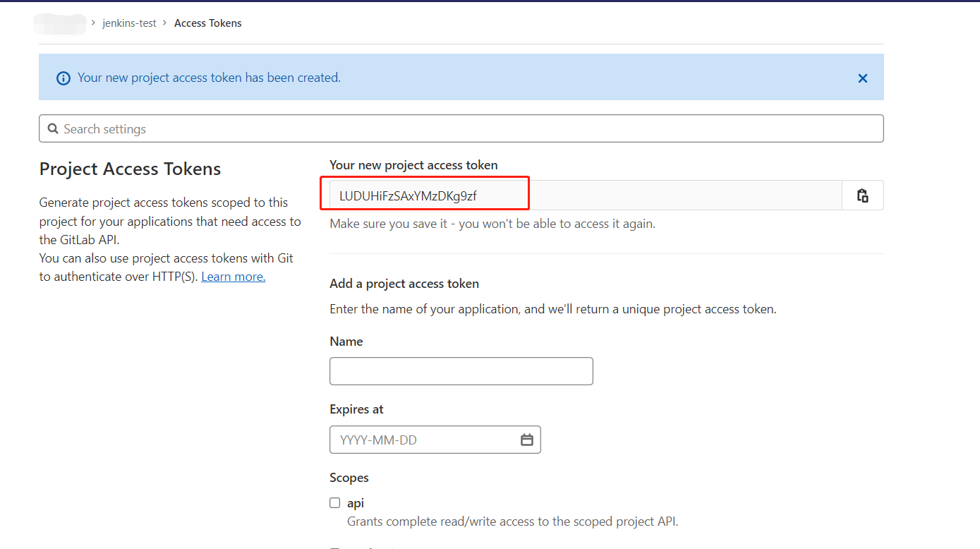
Task: Open the calendar picker for Expires at
Action: tap(527, 440)
